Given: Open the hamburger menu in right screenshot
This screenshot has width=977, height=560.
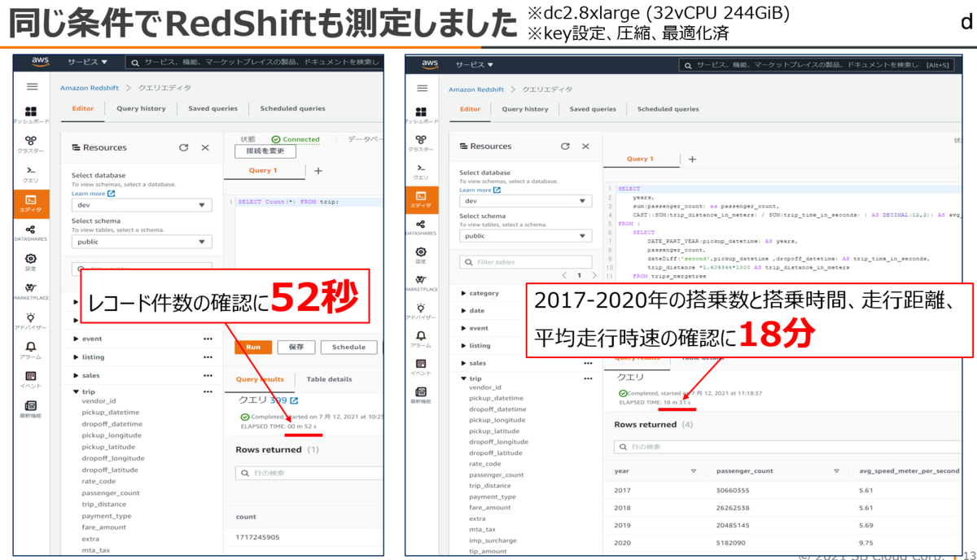Looking at the screenshot, I should [x=422, y=88].
